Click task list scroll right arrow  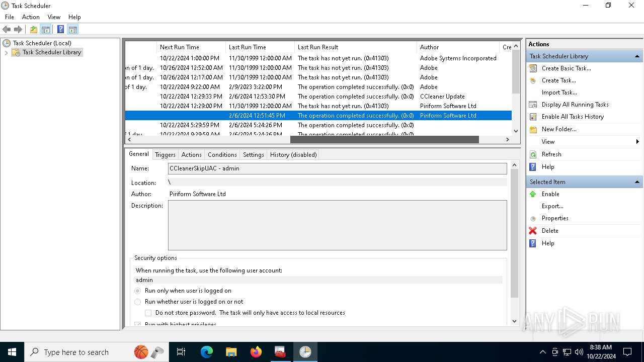[507, 140]
